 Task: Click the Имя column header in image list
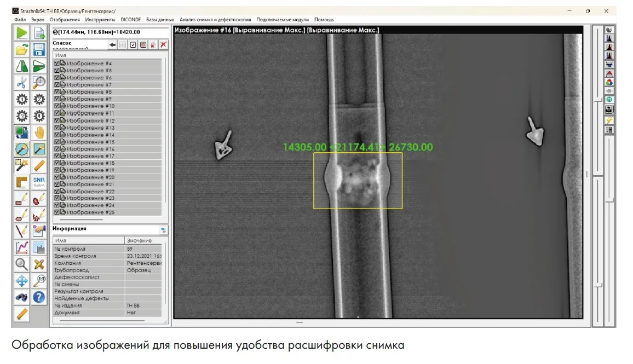coord(107,55)
